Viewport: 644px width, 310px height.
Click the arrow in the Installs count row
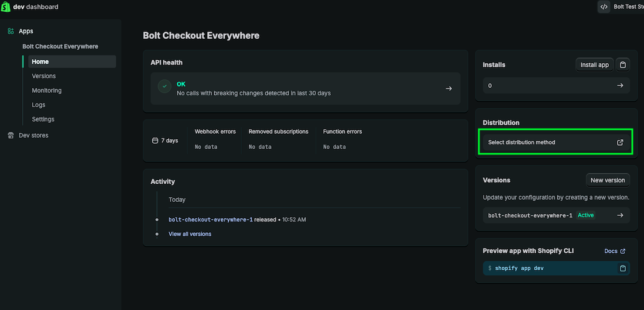620,85
